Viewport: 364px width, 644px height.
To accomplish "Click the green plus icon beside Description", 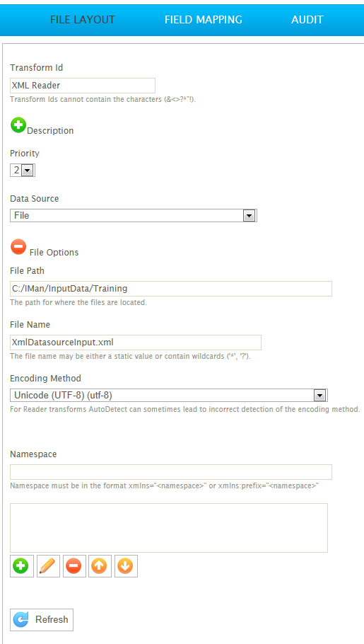I will pyautogui.click(x=18, y=125).
